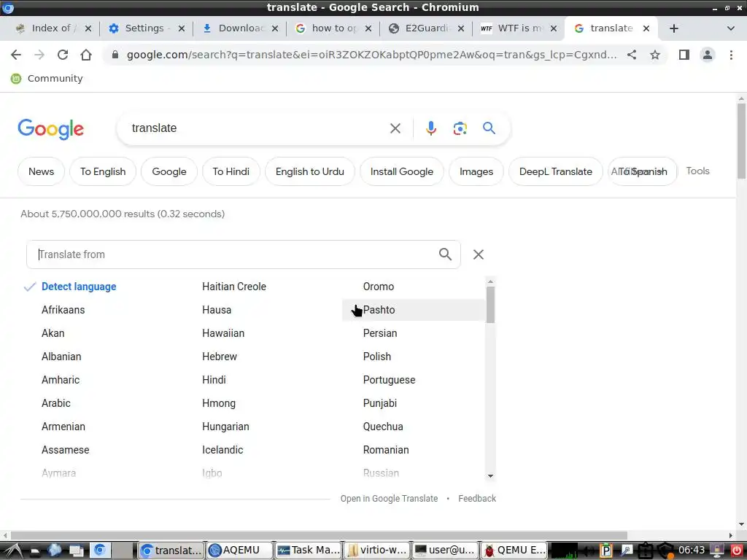The height and width of the screenshot is (560, 747).
Task: Choose Hindi as source language
Action: click(214, 380)
